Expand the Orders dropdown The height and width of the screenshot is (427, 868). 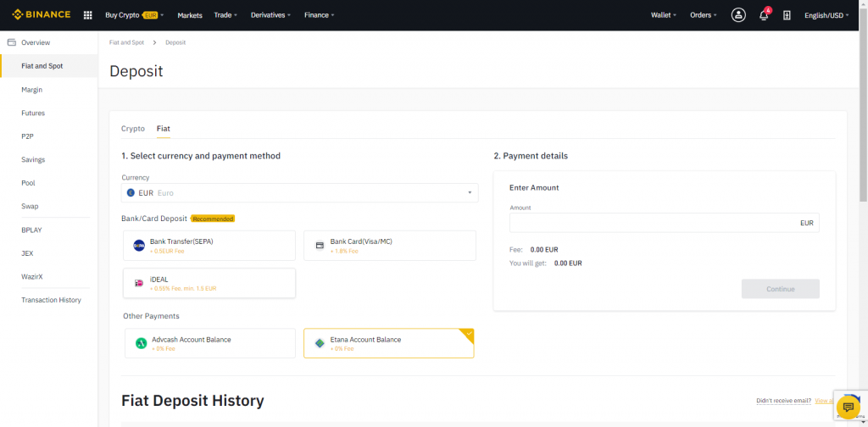click(x=704, y=15)
